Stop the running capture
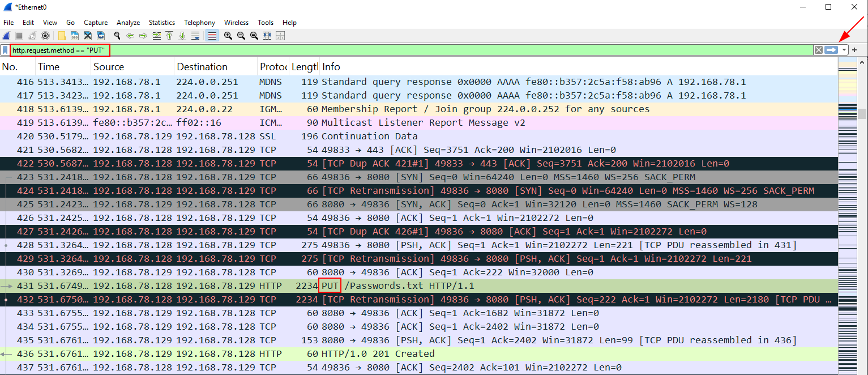 point(19,36)
